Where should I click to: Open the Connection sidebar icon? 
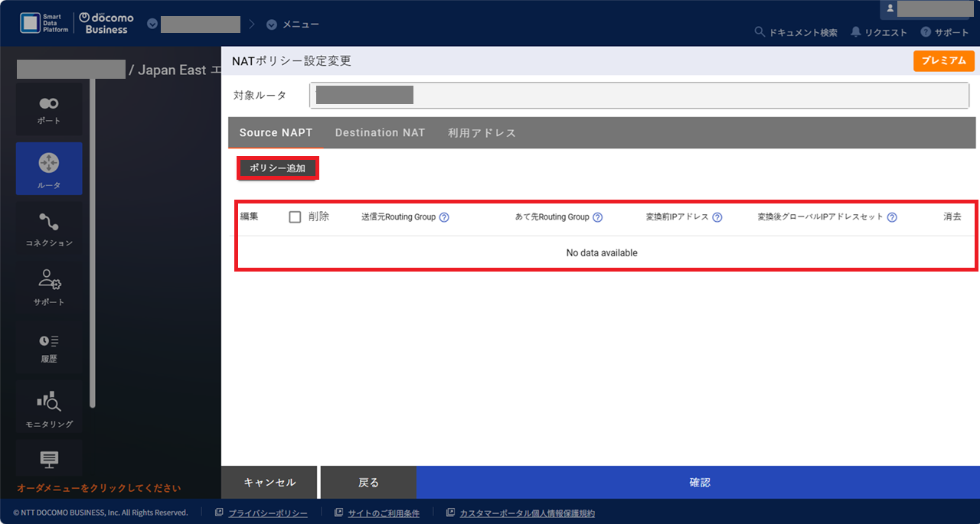(49, 229)
